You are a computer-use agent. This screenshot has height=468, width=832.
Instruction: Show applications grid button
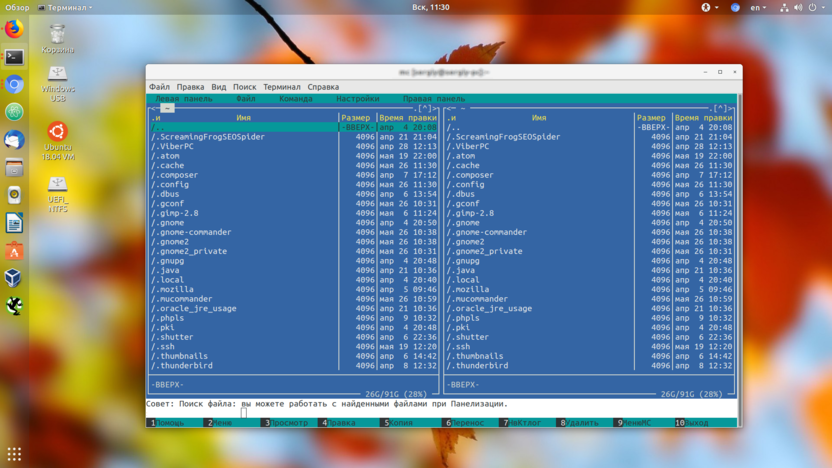tap(14, 454)
